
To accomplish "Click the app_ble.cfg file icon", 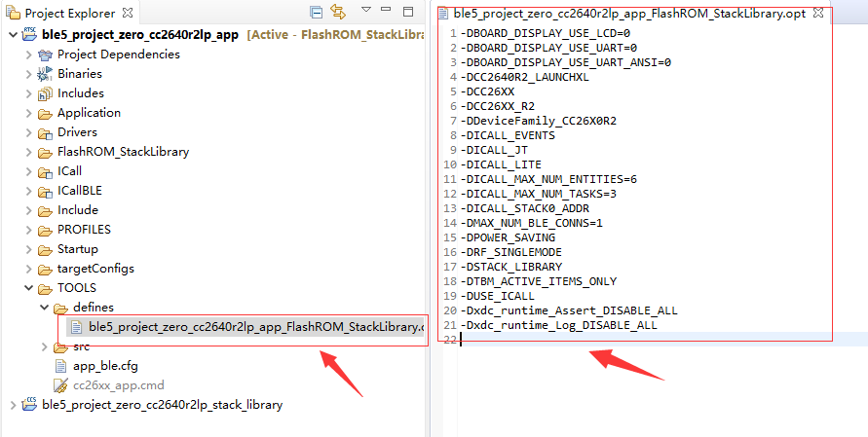I will click(61, 366).
